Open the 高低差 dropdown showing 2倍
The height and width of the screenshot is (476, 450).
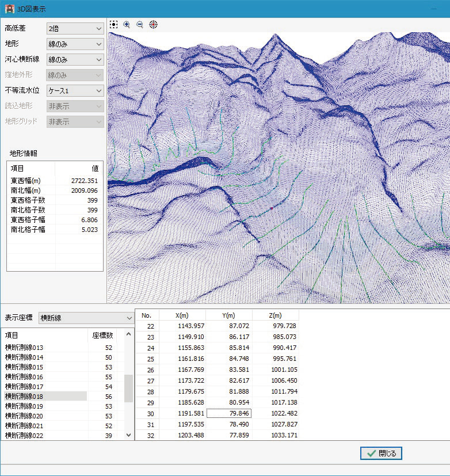point(75,28)
